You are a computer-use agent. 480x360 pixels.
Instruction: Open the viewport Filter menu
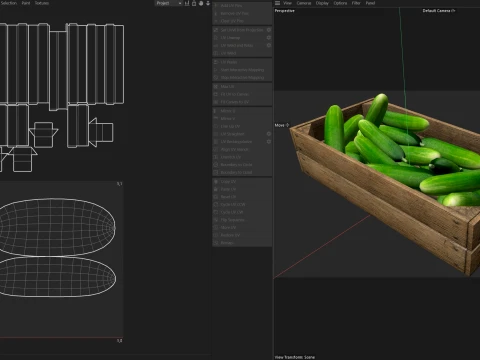coord(356,3)
